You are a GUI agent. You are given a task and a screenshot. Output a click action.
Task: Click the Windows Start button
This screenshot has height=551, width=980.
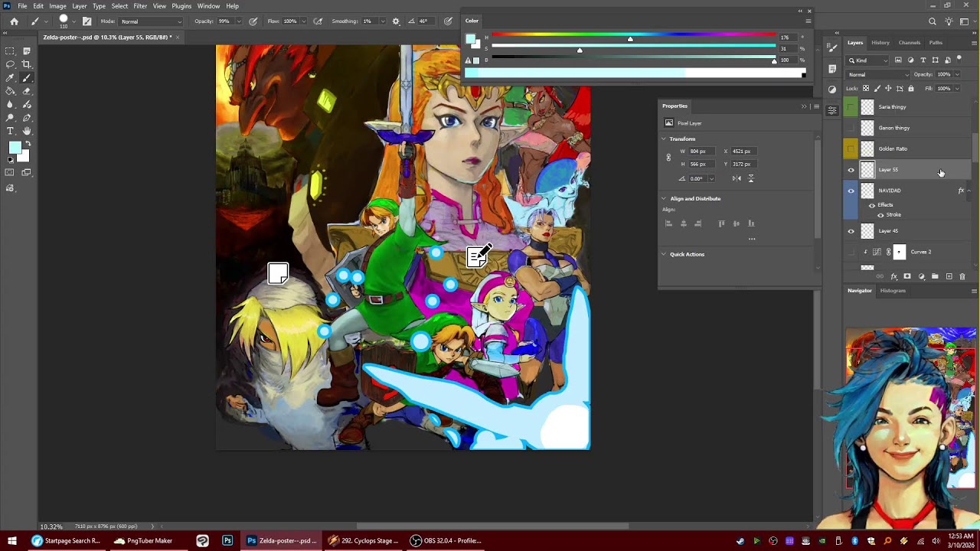11,541
